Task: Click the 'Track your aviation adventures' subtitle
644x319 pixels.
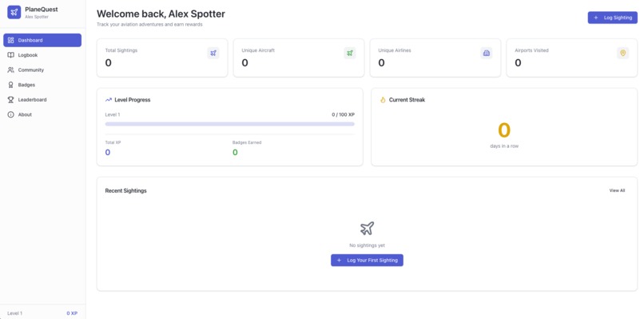Action: pos(149,25)
